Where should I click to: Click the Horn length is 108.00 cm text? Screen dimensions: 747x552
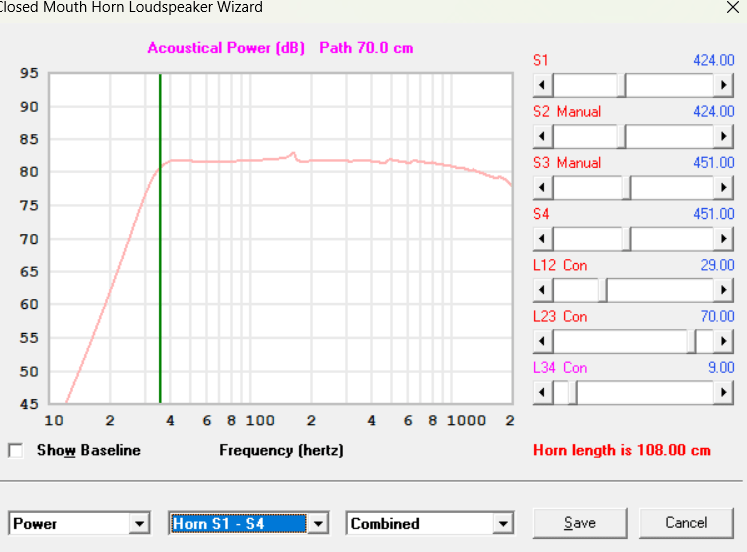622,450
